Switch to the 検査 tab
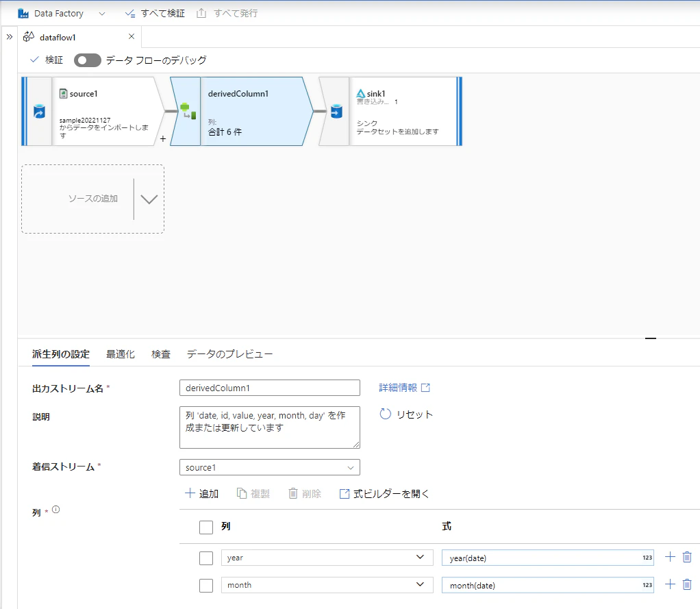Screen dimensions: 700x609 point(161,354)
